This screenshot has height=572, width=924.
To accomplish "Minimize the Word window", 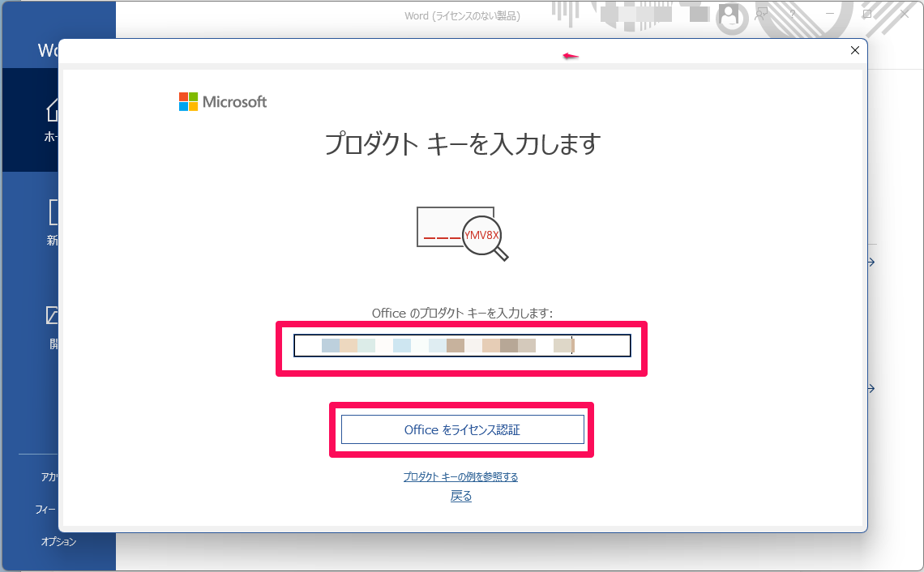I will (830, 14).
